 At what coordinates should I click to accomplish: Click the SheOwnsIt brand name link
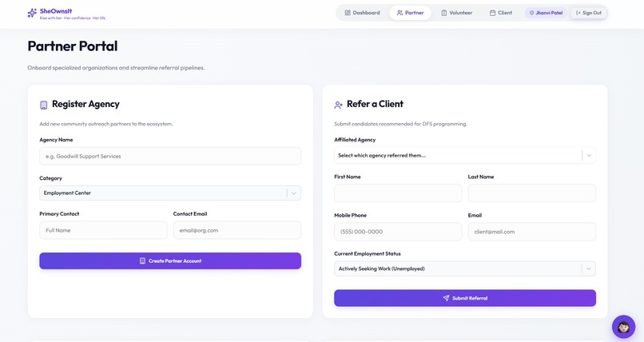pos(56,11)
